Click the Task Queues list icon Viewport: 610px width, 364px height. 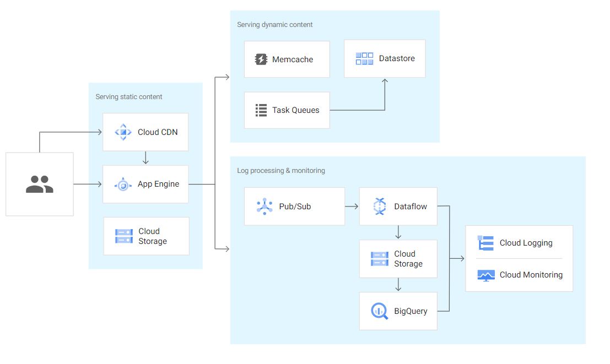(x=260, y=110)
